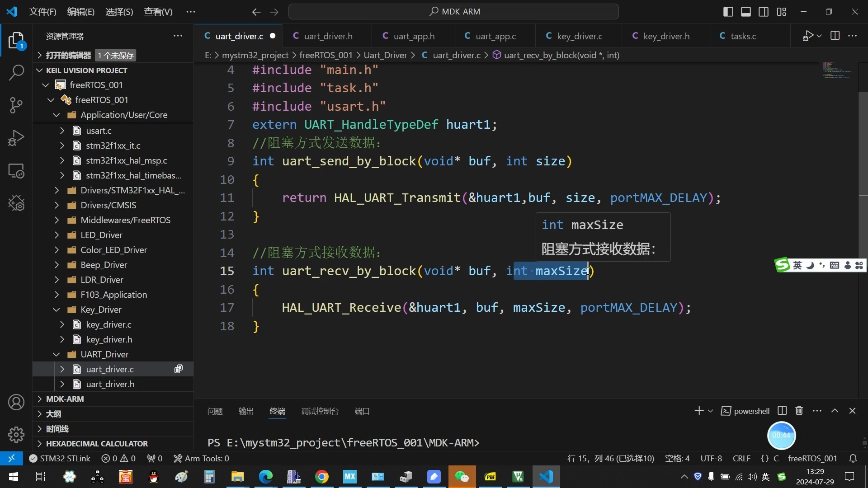Click the Run and Debug icon
This screenshot has width=868, height=488.
16,138
